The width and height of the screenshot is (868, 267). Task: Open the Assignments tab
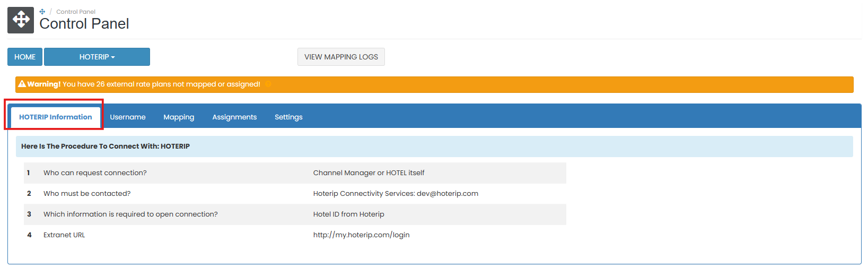pyautogui.click(x=234, y=117)
